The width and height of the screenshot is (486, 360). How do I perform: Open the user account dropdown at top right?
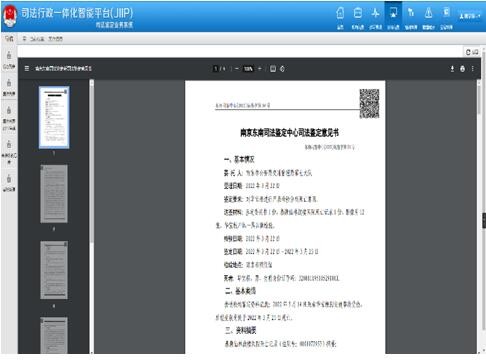click(470, 16)
